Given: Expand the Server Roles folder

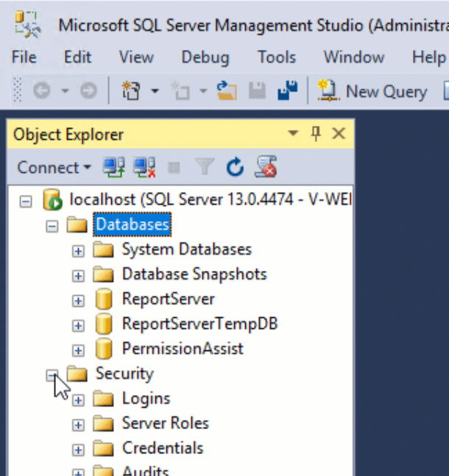Looking at the screenshot, I should coord(78,425).
